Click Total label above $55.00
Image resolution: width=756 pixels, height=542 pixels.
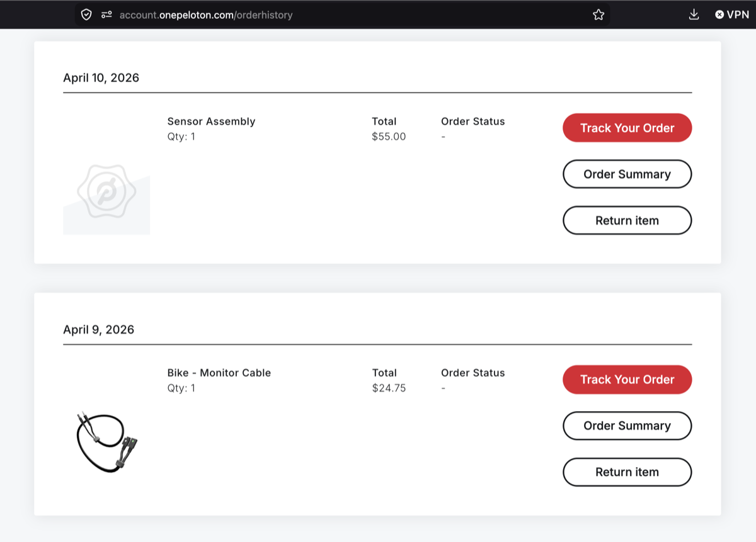point(384,121)
